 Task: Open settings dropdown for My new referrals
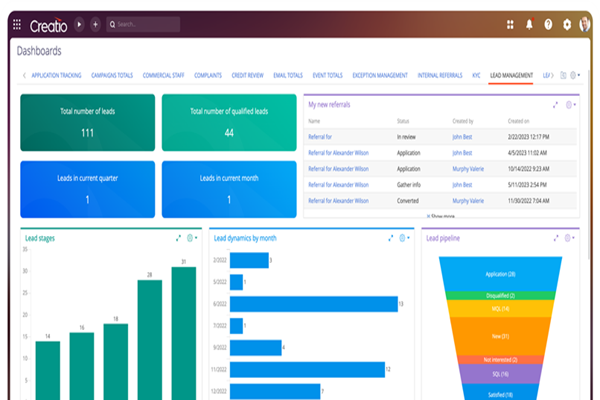point(570,104)
